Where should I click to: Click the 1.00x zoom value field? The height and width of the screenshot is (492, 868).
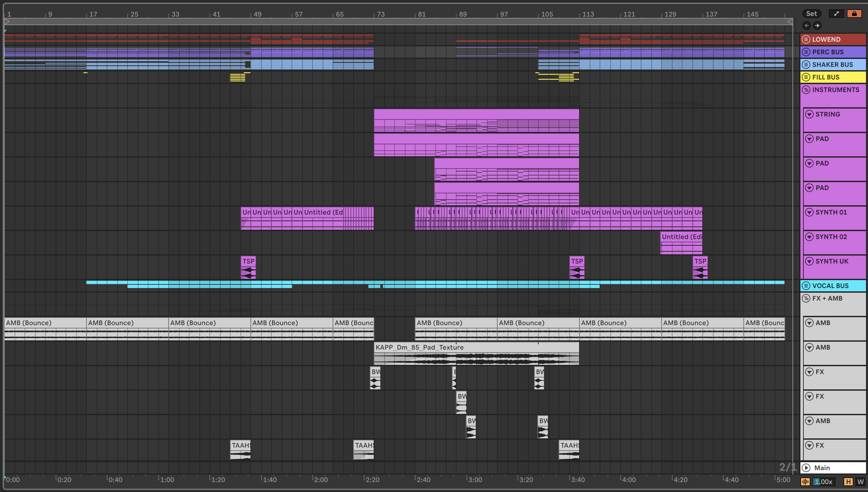[x=824, y=481]
